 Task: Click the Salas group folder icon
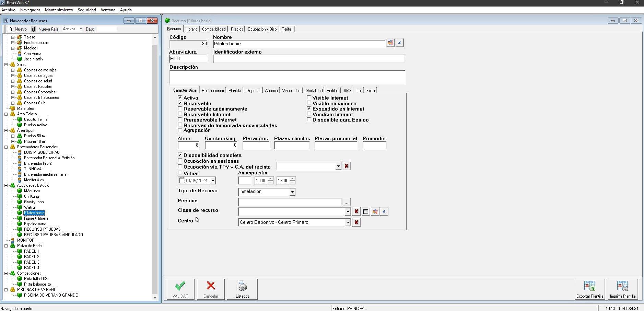pos(13,65)
